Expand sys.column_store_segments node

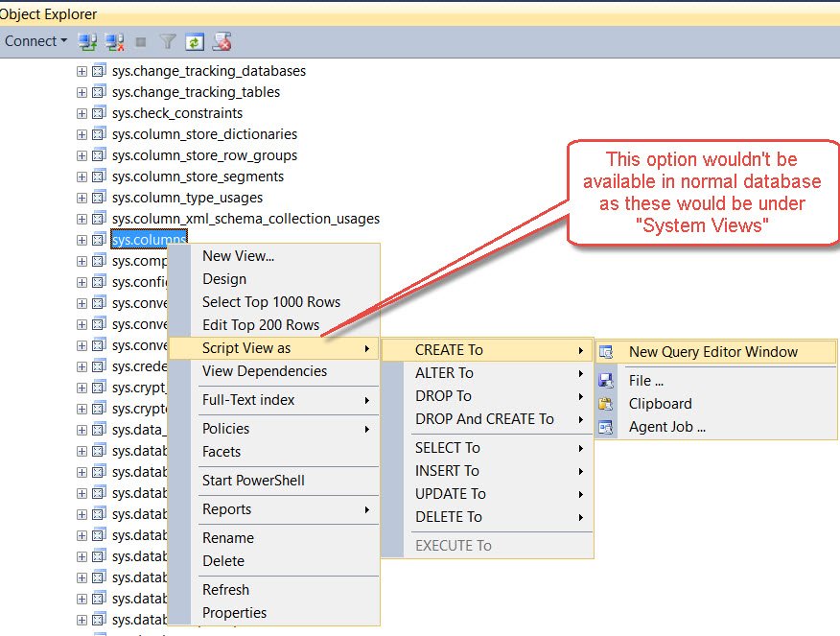82,177
